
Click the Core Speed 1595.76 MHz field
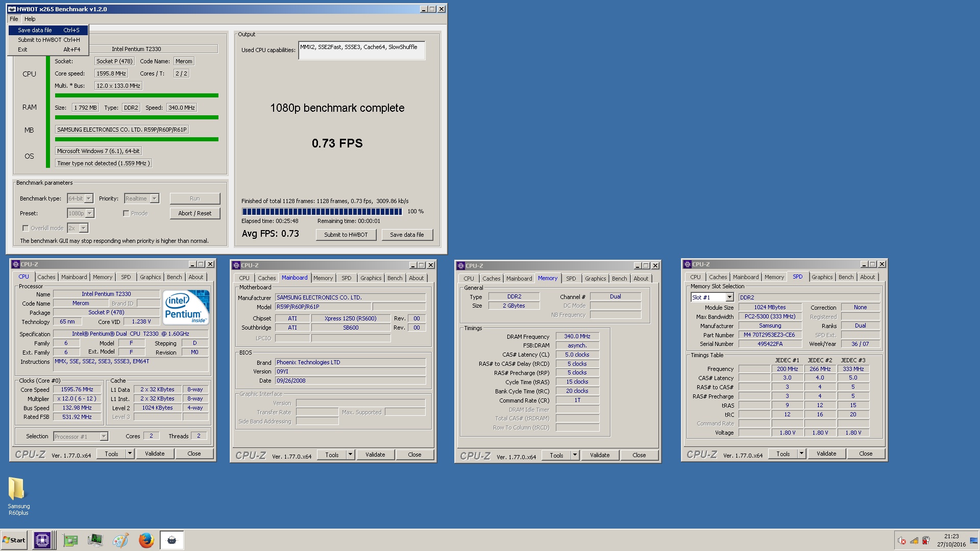point(77,389)
